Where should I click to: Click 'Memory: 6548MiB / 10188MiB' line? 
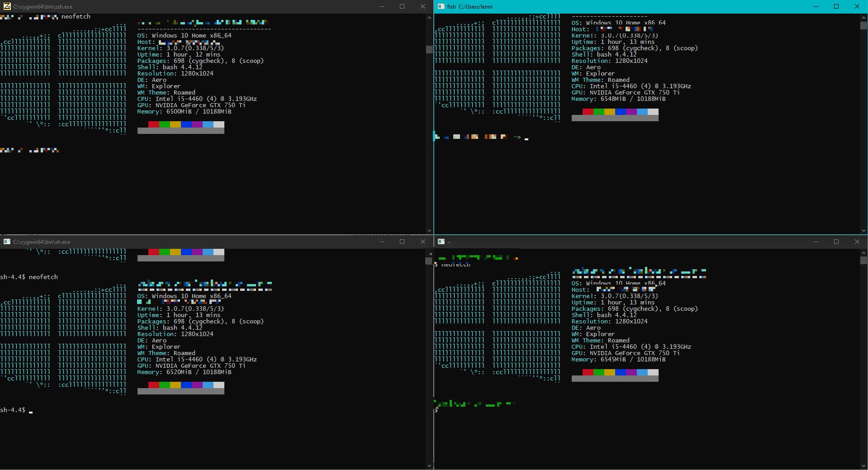(618, 99)
